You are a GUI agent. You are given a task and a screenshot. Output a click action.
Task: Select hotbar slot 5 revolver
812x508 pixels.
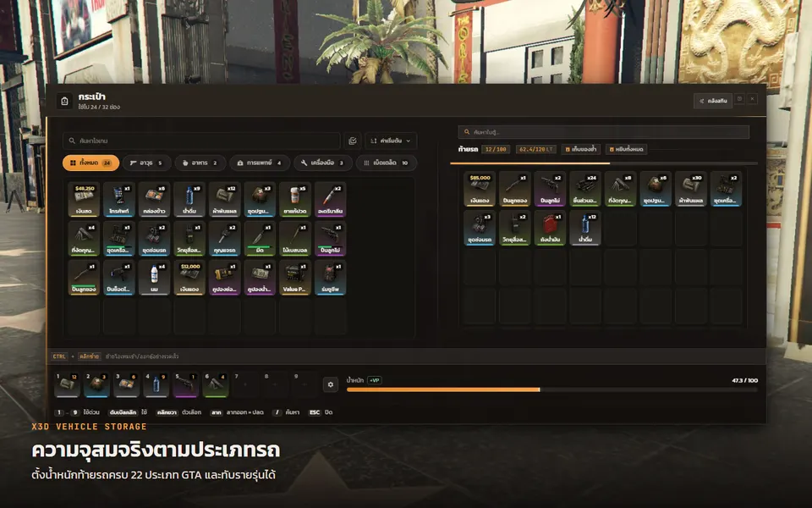tap(186, 384)
